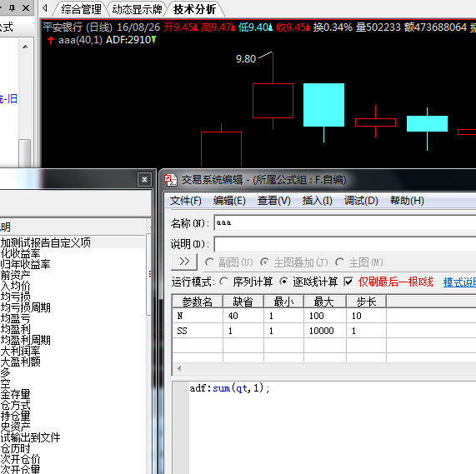Switch to the 动态显示牌 tab
The height and width of the screenshot is (474, 476).
[137, 9]
